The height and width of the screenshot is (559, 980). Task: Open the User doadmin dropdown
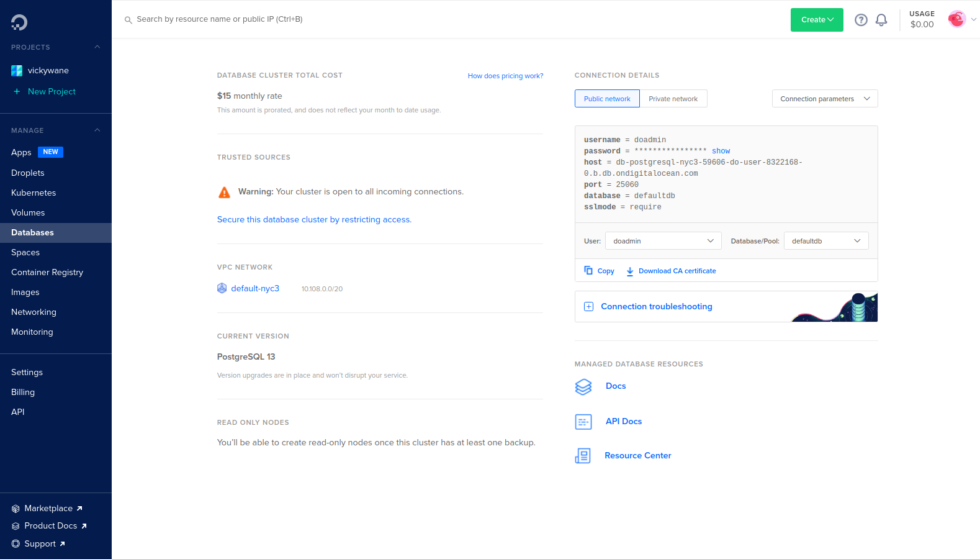click(x=663, y=241)
